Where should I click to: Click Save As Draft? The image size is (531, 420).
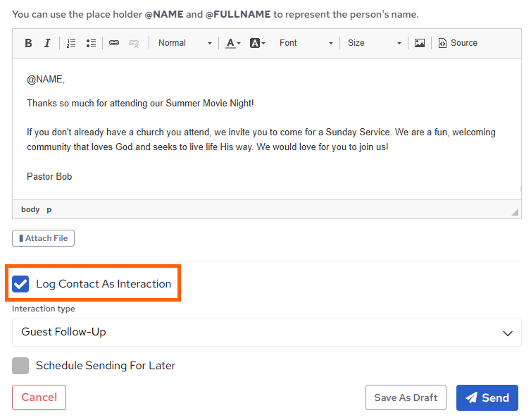pos(406,397)
